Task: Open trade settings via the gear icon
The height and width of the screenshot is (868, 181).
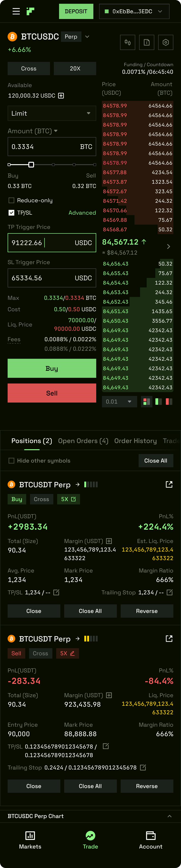Action: point(166,42)
